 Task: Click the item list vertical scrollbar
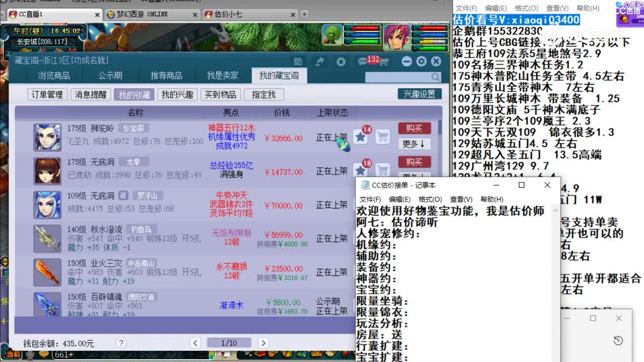(441, 127)
